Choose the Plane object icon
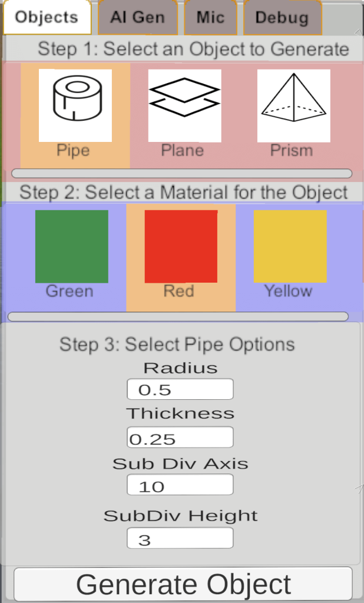 pos(185,106)
